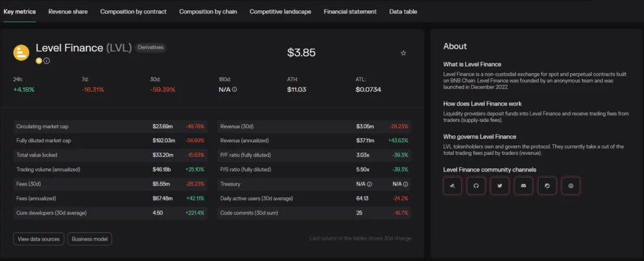Open the Discord community channel
Viewport: 644px width, 261px height.
point(523,186)
